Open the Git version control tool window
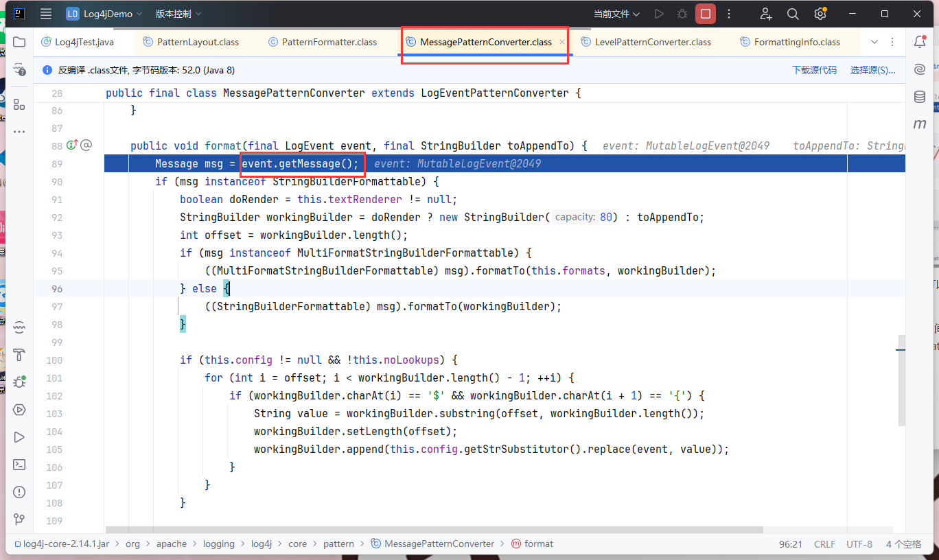939x560 pixels. point(19,520)
